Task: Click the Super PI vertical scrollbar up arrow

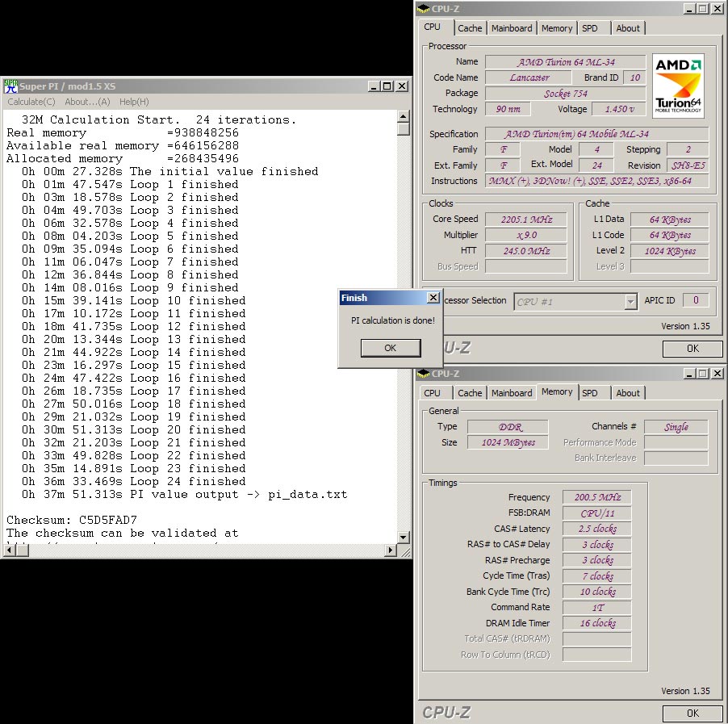Action: 403,116
